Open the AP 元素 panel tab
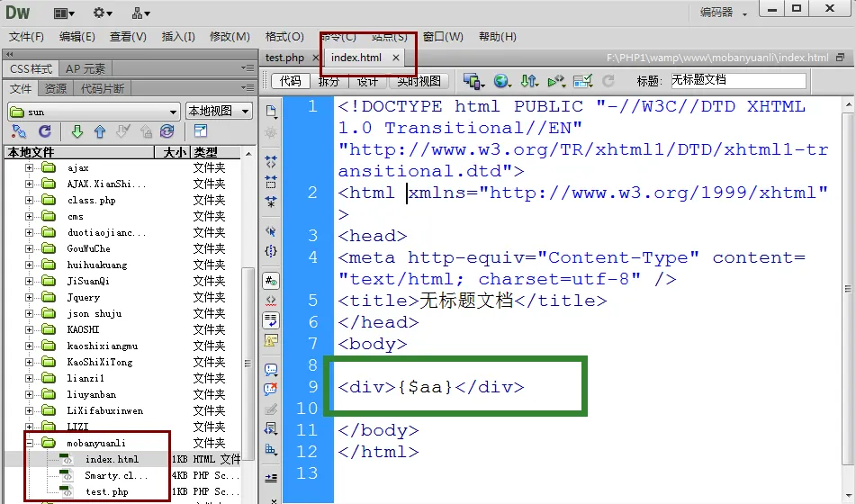Image resolution: width=856 pixels, height=504 pixels. [x=86, y=68]
